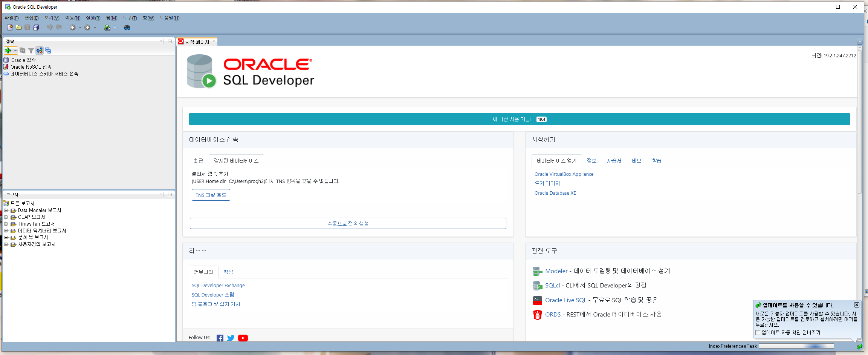The image size is (868, 355).
Task: Open Oracle VirtualBox Appliance link
Action: pyautogui.click(x=564, y=174)
